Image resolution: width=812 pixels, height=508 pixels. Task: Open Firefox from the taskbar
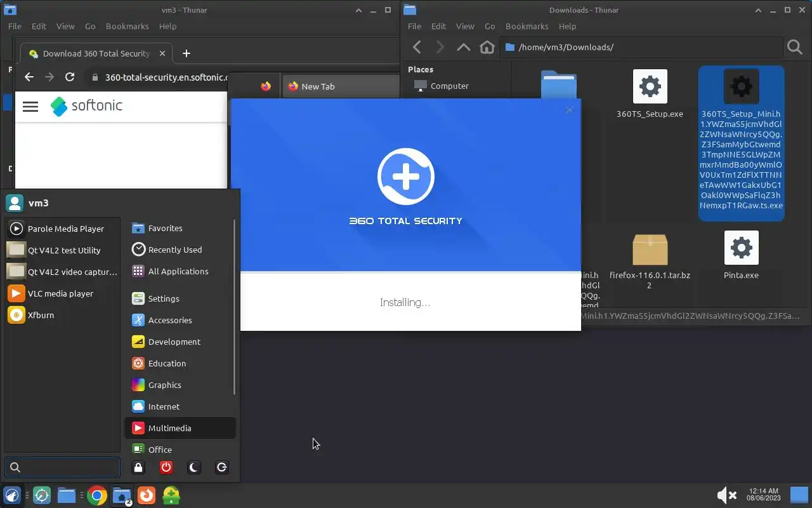tap(147, 495)
